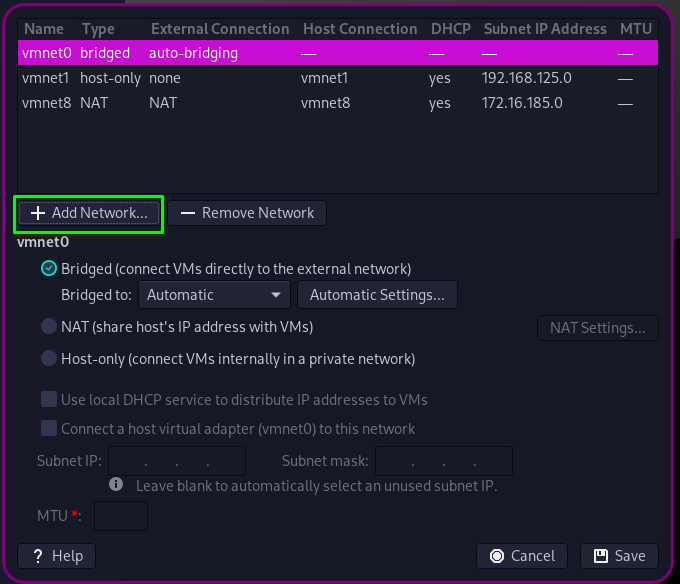Click the floppy disk Save icon
This screenshot has height=584, width=680.
600,556
